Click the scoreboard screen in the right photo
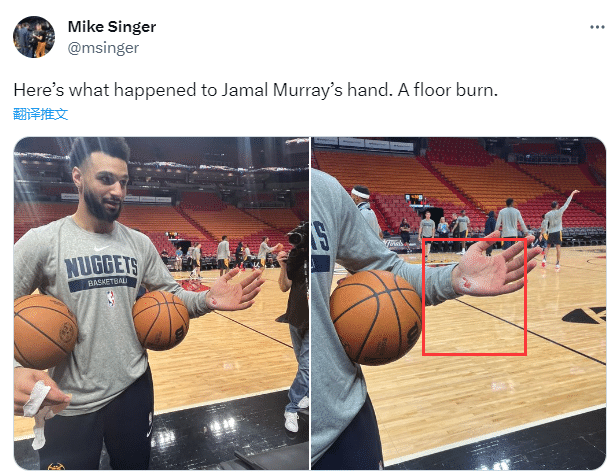 coord(414,199)
